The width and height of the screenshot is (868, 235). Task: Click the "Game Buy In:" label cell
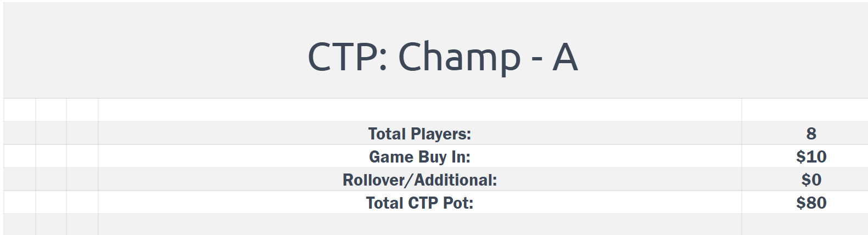[419, 157]
